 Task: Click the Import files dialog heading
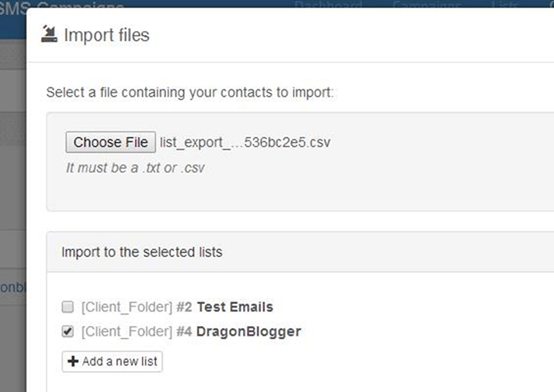click(x=107, y=35)
